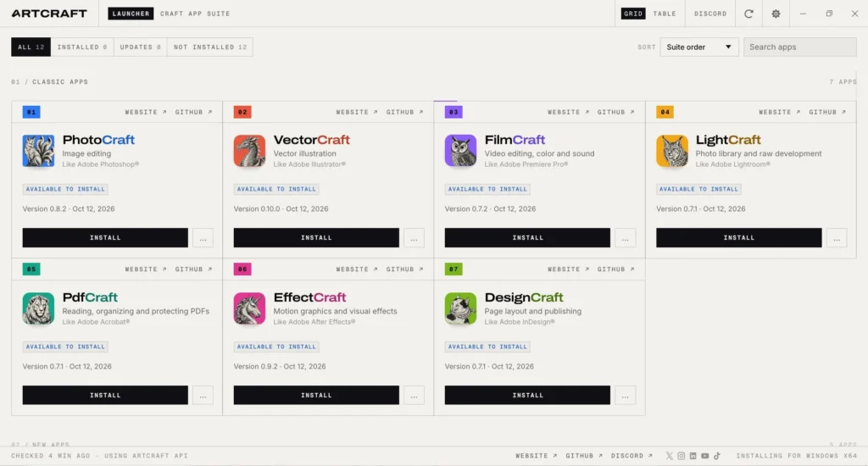Install VectorCraft
868x466 pixels.
tap(316, 238)
